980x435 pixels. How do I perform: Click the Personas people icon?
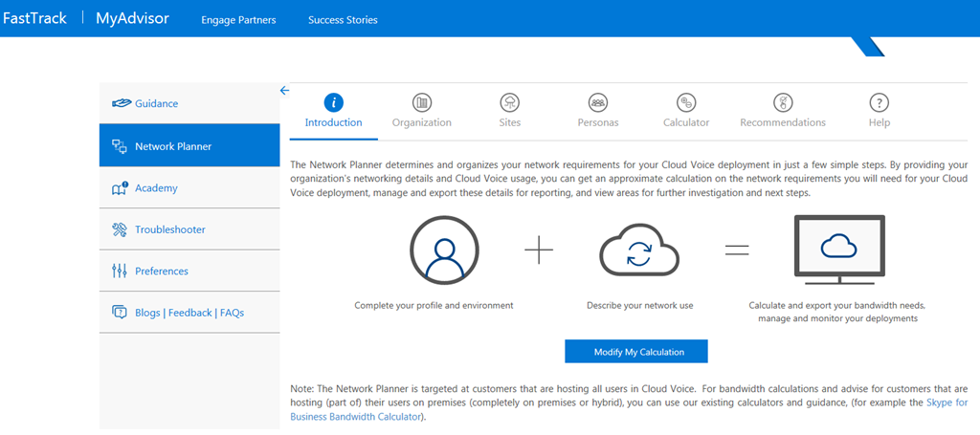pyautogui.click(x=598, y=102)
